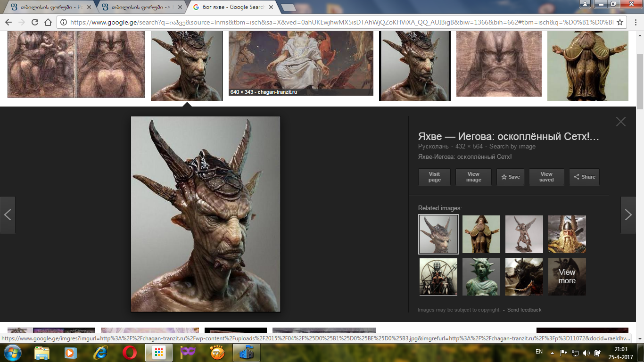The height and width of the screenshot is (362, 644).
Task: Click the Visit page button
Action: (x=435, y=177)
